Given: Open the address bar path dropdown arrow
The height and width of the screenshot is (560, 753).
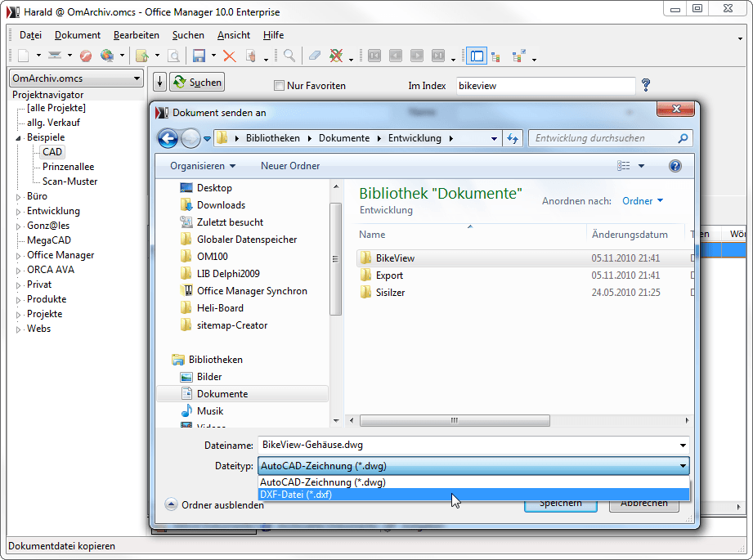Looking at the screenshot, I should point(494,139).
